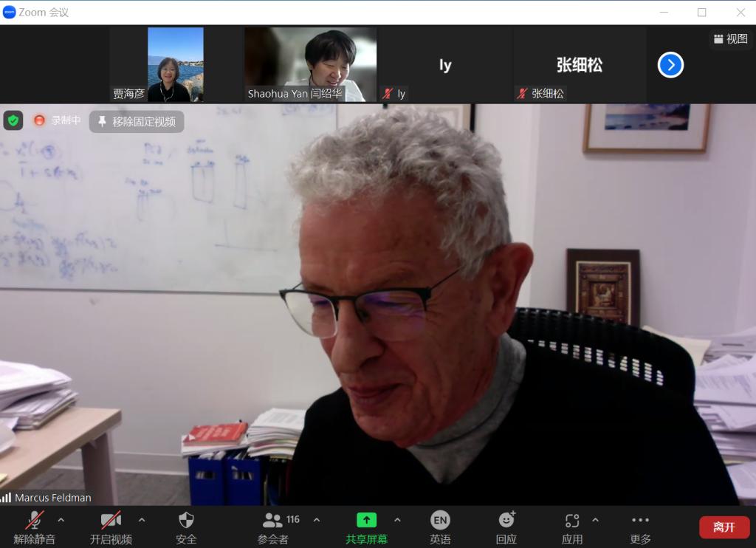Expand the arrow next to participants count
Image resolution: width=756 pixels, height=548 pixels.
coord(317,520)
